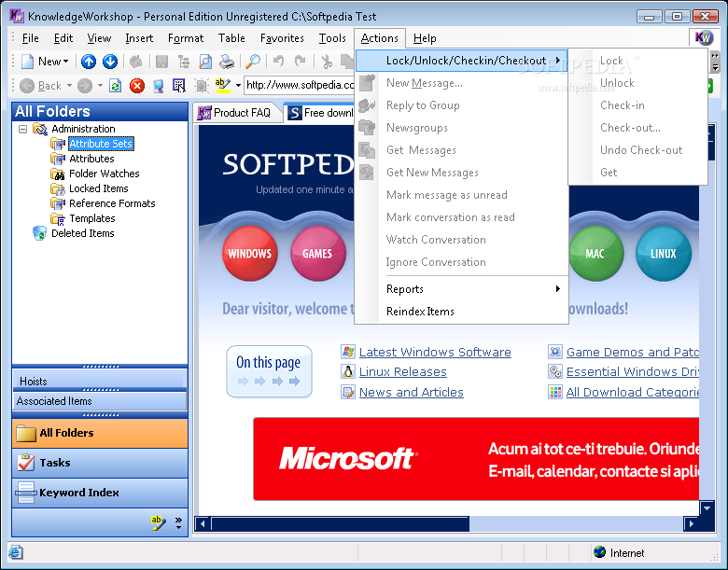The image size is (728, 570).
Task: Click the Deleted Items recycle bin icon
Action: (x=40, y=233)
